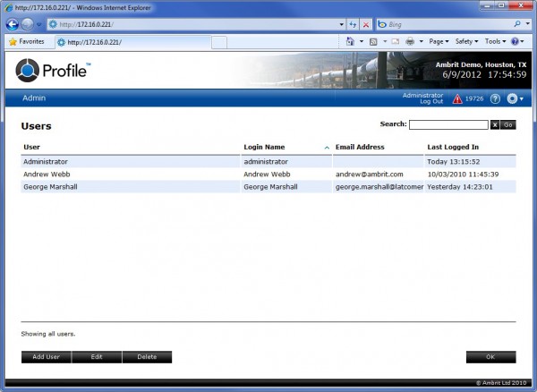Click the Go search button

click(507, 125)
